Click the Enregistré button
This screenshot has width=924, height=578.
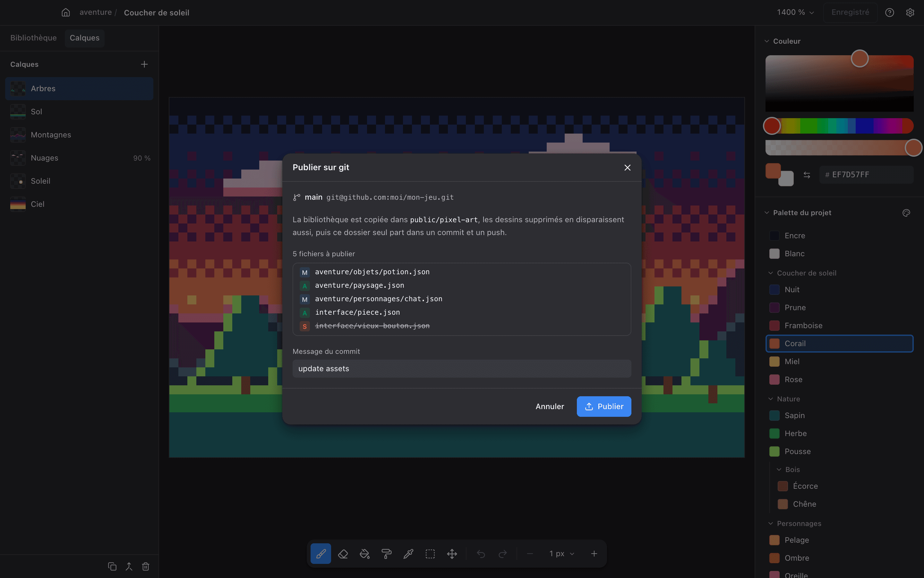coord(850,13)
